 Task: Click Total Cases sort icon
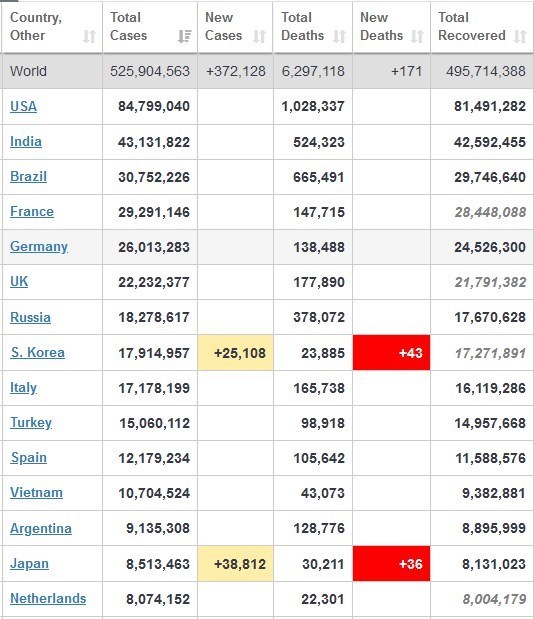pos(184,36)
